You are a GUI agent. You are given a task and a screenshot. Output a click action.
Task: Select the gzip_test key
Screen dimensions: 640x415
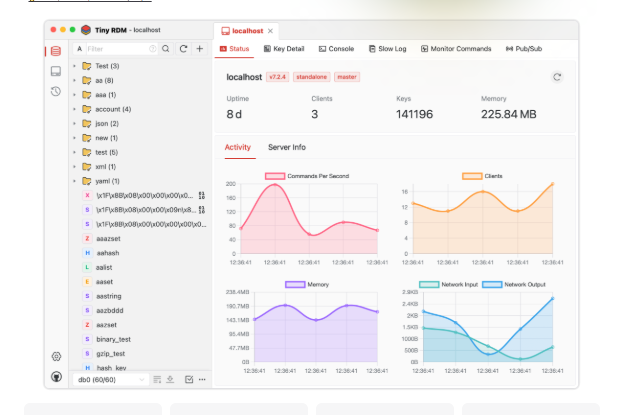[x=111, y=354]
